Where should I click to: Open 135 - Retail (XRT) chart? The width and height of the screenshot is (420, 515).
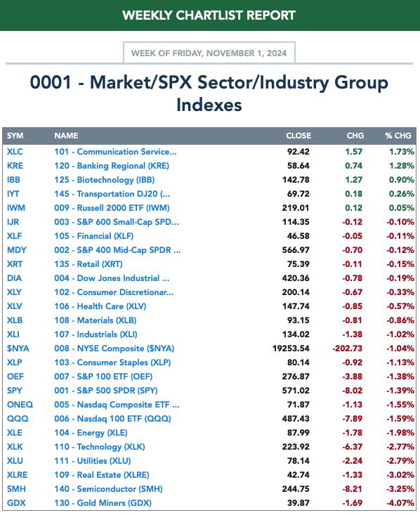pyautogui.click(x=88, y=264)
